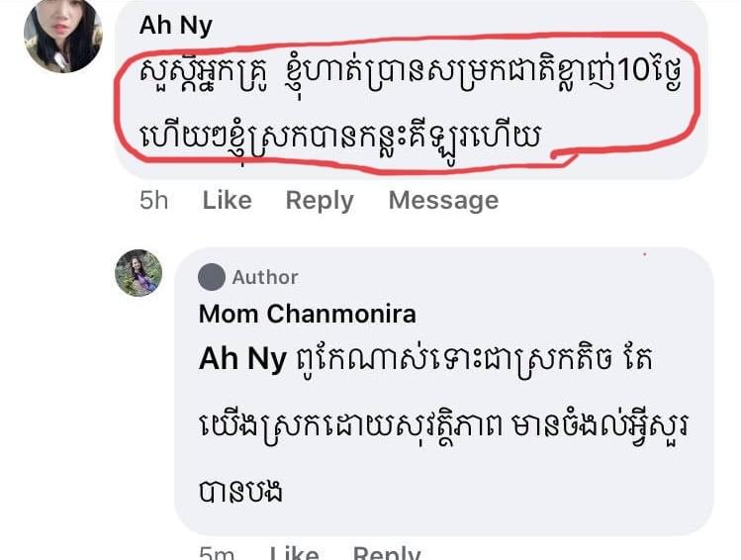Like Mom Chanmonira's reply
Screen dimensions: 741x560
pyautogui.click(x=294, y=554)
